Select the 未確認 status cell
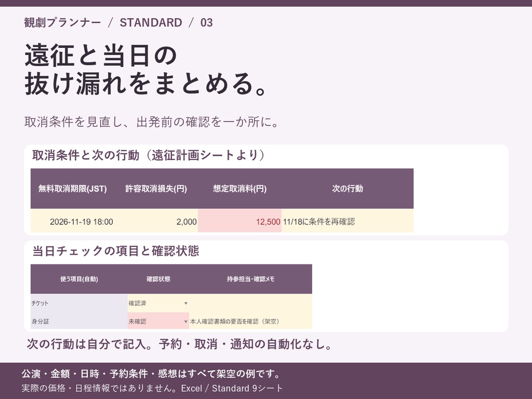Image resolution: width=532 pixels, height=399 pixels. 158,321
